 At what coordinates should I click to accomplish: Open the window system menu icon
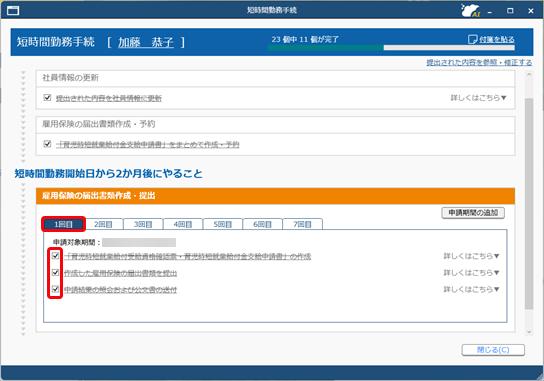coord(13,10)
